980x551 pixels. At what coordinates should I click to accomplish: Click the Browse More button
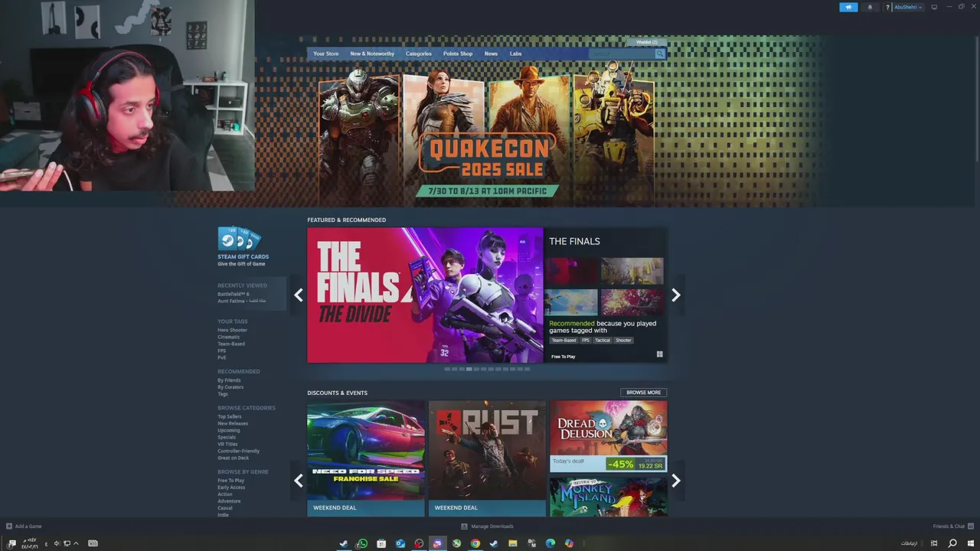pyautogui.click(x=643, y=393)
